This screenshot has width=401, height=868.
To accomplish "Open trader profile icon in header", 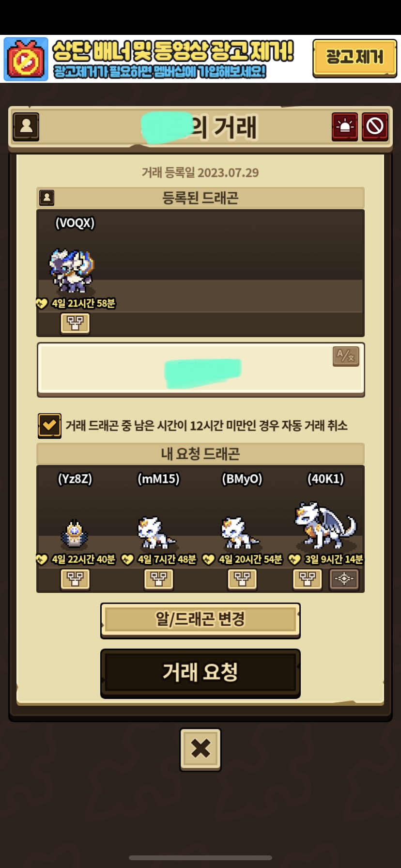I will pyautogui.click(x=26, y=127).
